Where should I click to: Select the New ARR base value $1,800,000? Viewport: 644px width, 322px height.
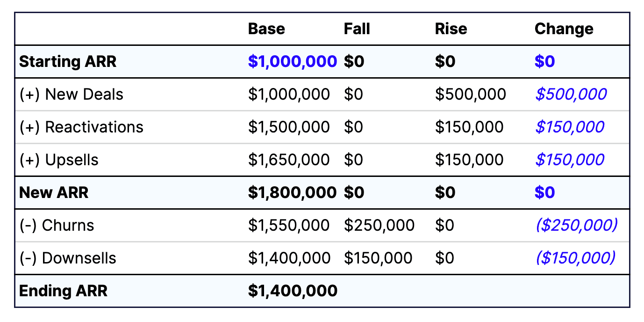pos(292,193)
